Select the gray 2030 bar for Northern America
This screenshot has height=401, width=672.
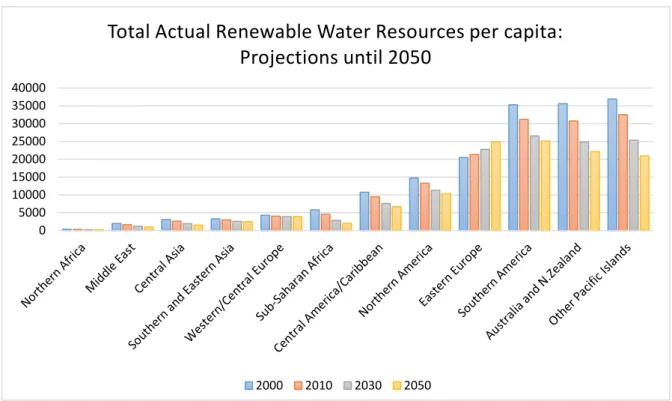(435, 210)
